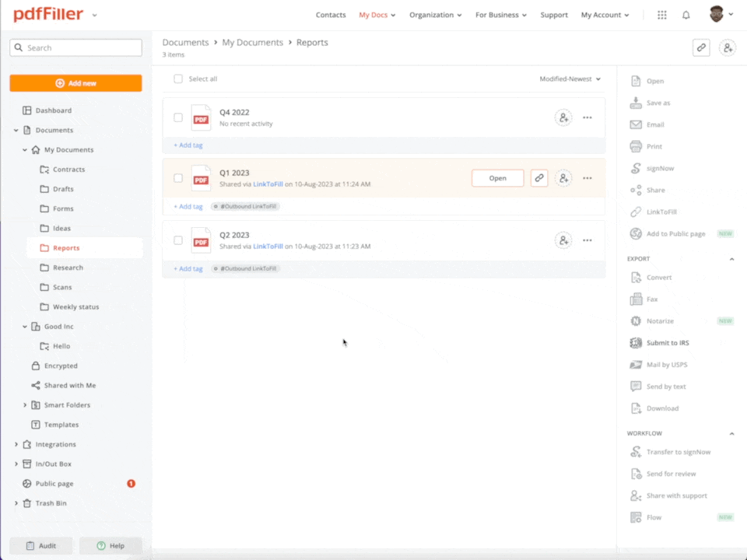This screenshot has height=560, width=747.
Task: Click the Q1 2023 PDF file icon
Action: 201,178
